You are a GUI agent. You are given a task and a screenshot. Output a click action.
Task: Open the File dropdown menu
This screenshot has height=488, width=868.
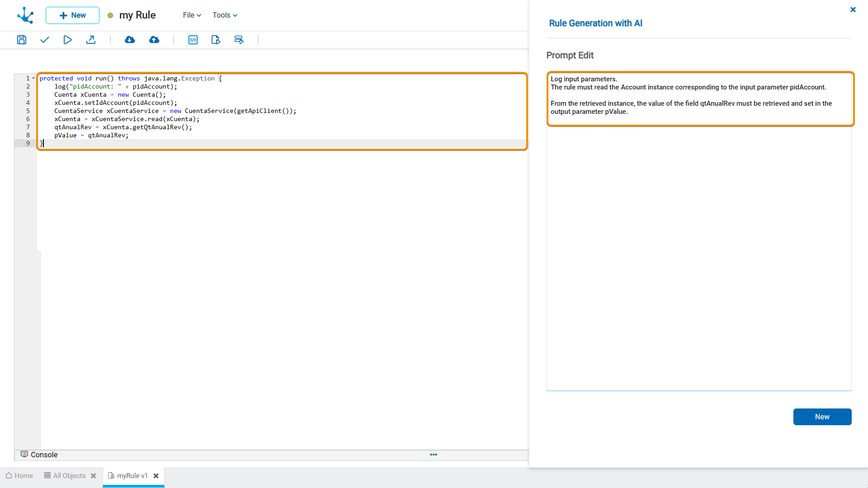click(x=192, y=15)
